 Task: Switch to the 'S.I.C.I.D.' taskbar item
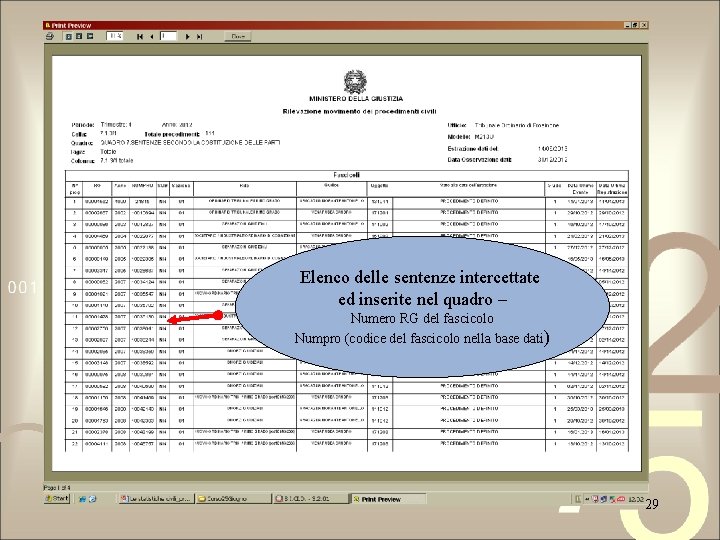coord(310,499)
